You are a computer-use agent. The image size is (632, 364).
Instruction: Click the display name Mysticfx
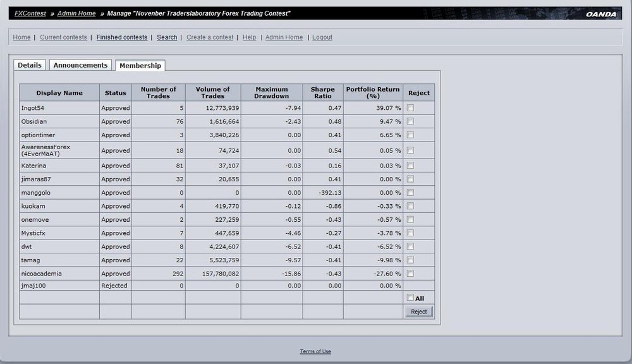click(x=33, y=233)
